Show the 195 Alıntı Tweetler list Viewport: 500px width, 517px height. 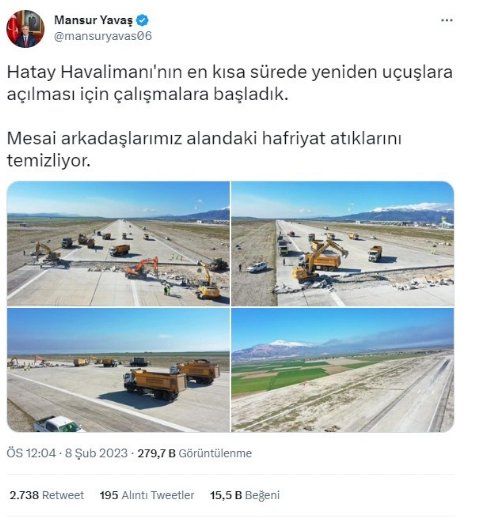147,495
